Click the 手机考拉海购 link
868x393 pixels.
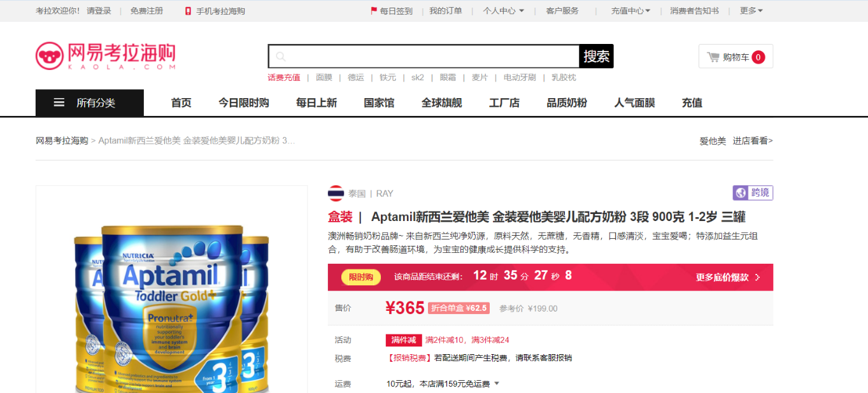click(x=220, y=11)
